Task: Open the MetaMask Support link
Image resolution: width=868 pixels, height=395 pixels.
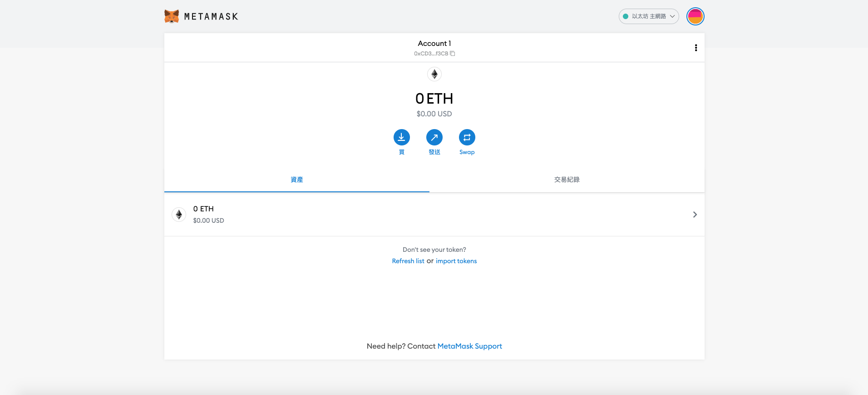Action: pos(470,346)
